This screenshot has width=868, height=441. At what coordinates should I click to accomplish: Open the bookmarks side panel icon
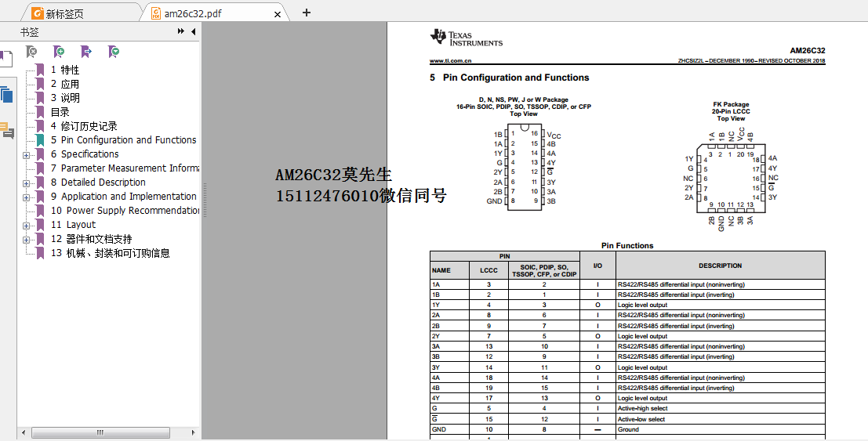pyautogui.click(x=5, y=60)
